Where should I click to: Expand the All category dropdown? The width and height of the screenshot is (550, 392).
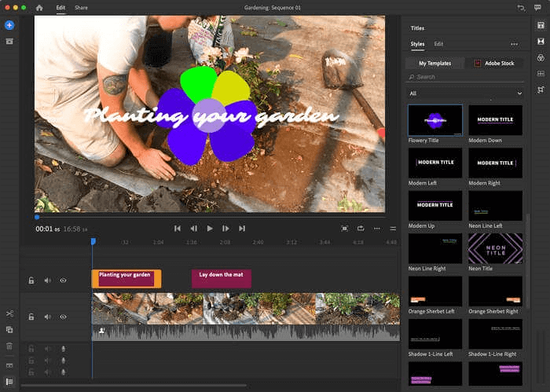point(465,93)
